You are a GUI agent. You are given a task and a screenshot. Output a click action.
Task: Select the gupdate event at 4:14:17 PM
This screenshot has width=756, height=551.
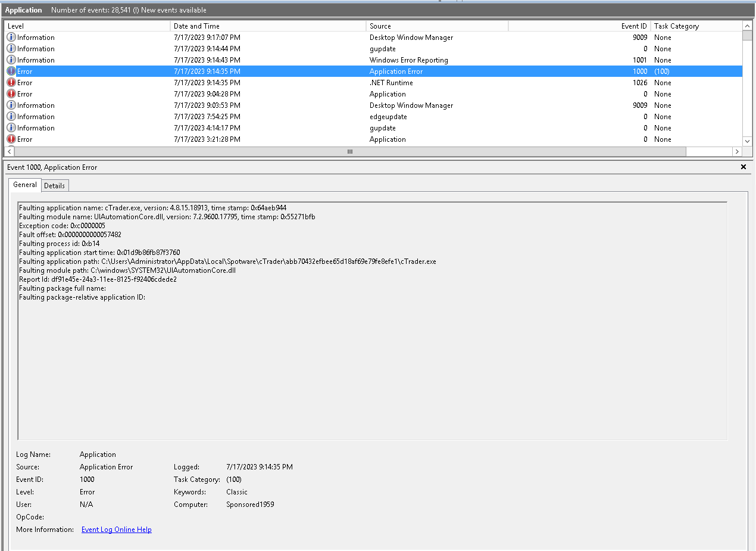tap(373, 128)
